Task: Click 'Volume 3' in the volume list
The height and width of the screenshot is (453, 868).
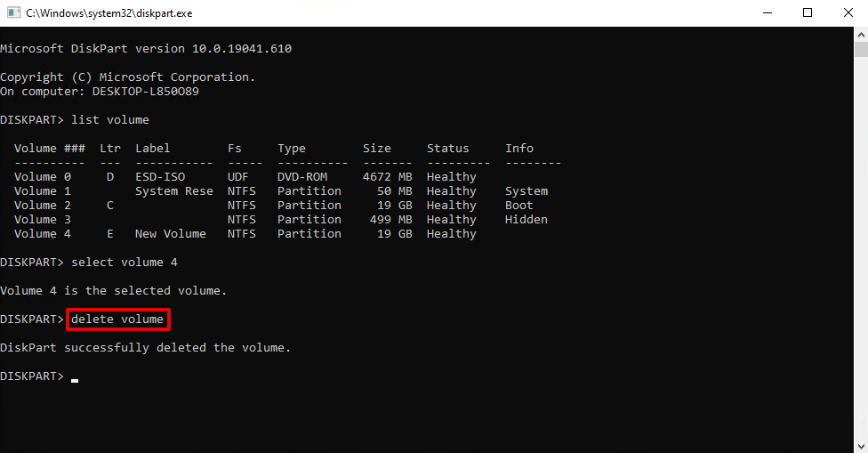Action: tap(43, 219)
